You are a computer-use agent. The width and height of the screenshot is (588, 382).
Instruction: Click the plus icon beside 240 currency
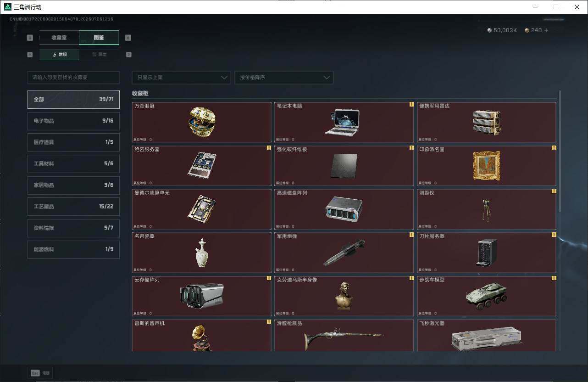[546, 30]
